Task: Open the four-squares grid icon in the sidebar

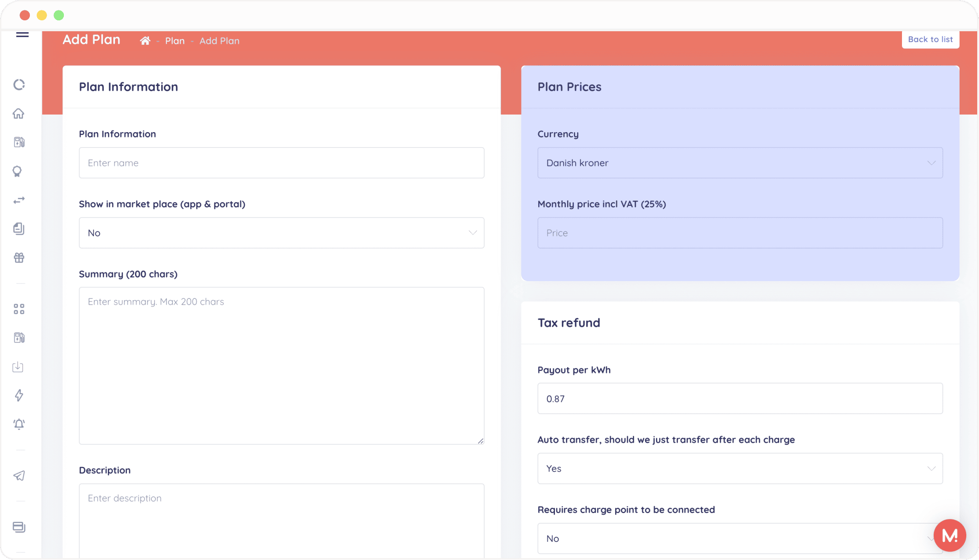Action: 19,309
